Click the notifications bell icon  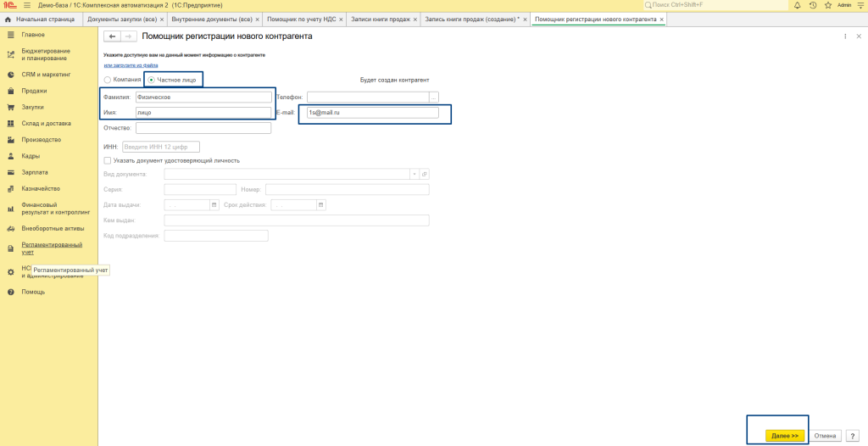(x=798, y=5)
